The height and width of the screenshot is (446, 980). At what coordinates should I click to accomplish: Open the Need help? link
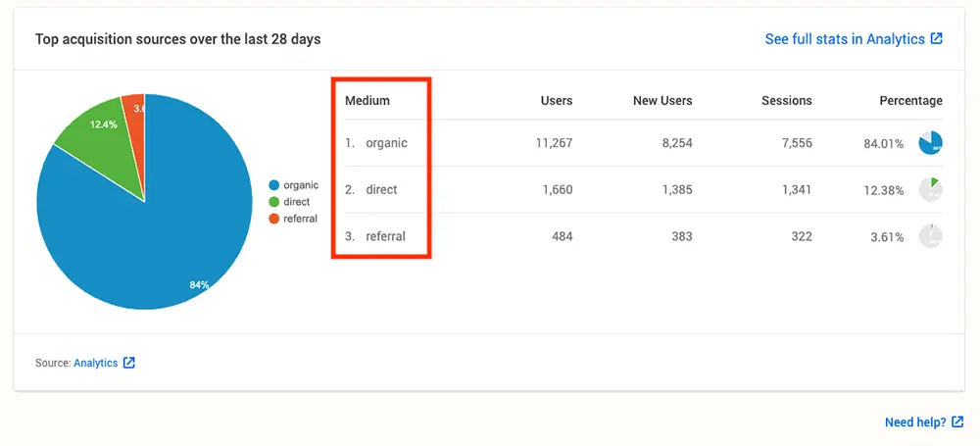click(x=915, y=422)
